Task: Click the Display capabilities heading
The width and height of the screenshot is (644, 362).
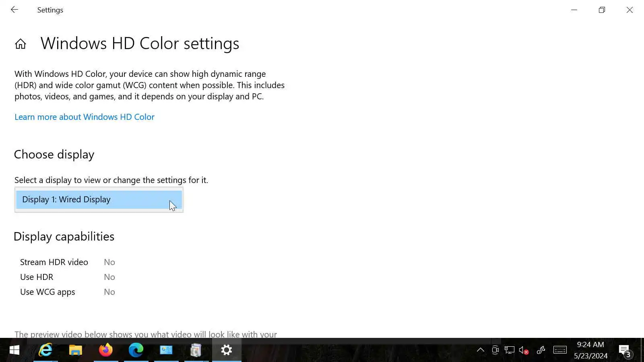Action: click(64, 237)
